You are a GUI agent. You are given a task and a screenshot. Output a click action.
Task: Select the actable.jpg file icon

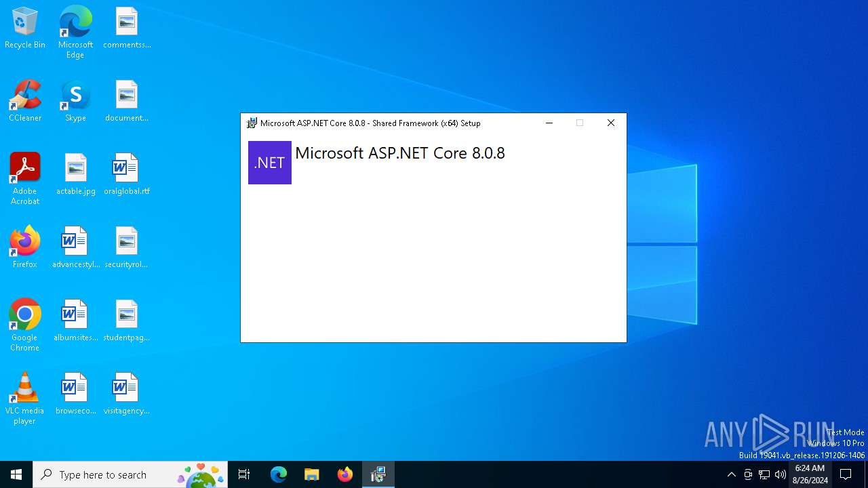tap(76, 175)
